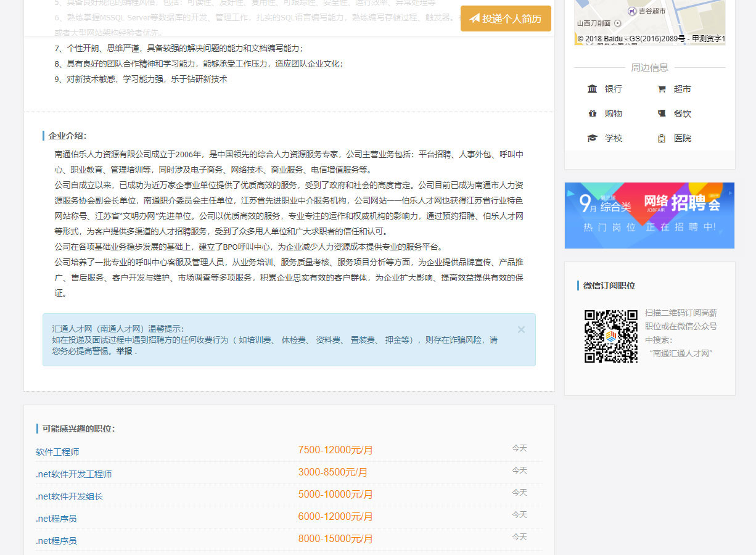
Task: Click the shopping bag icon beside 购物
Action: pyautogui.click(x=593, y=113)
